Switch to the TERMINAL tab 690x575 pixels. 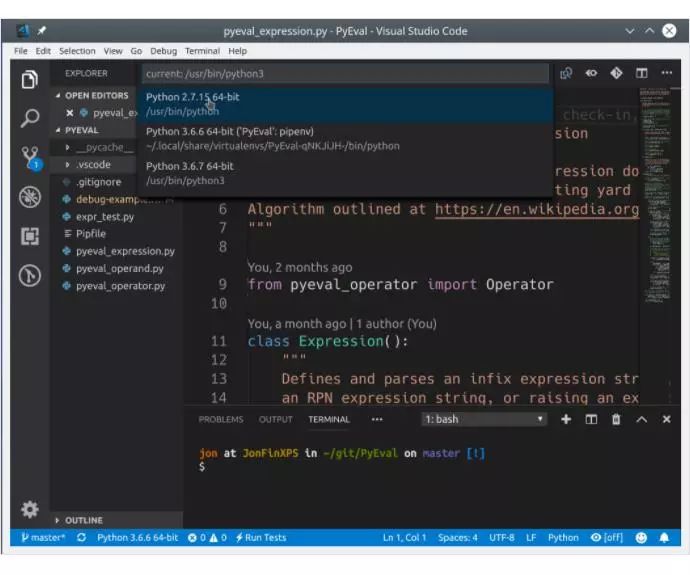[329, 419]
